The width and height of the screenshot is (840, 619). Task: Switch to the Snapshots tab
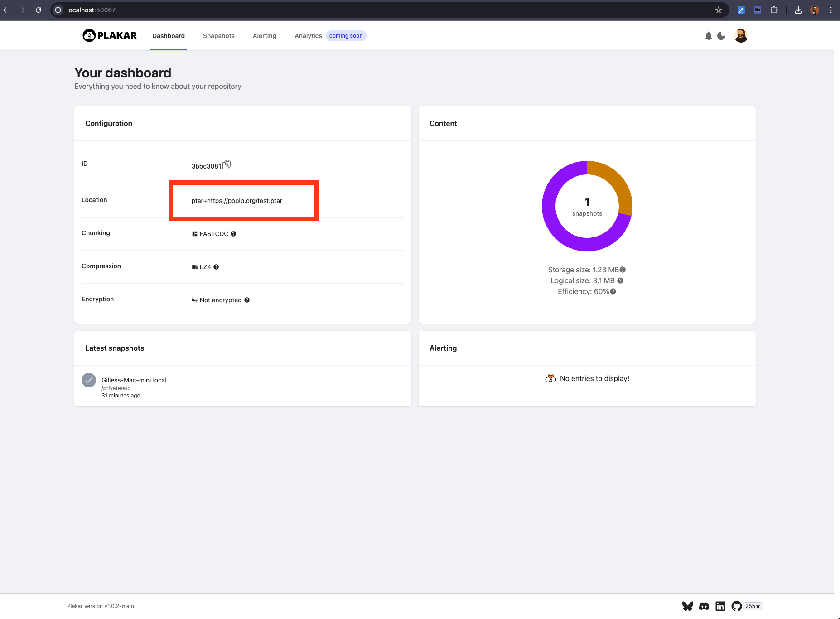pos(218,36)
